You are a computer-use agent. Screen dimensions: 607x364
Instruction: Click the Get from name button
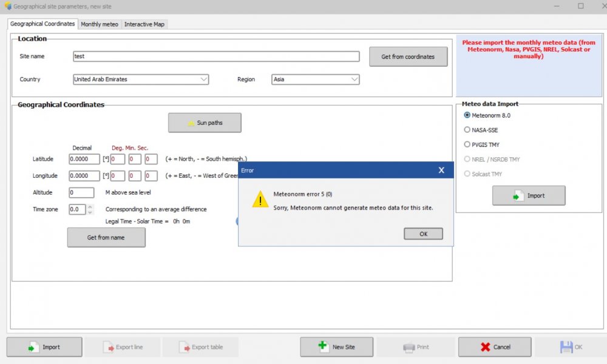pos(106,237)
